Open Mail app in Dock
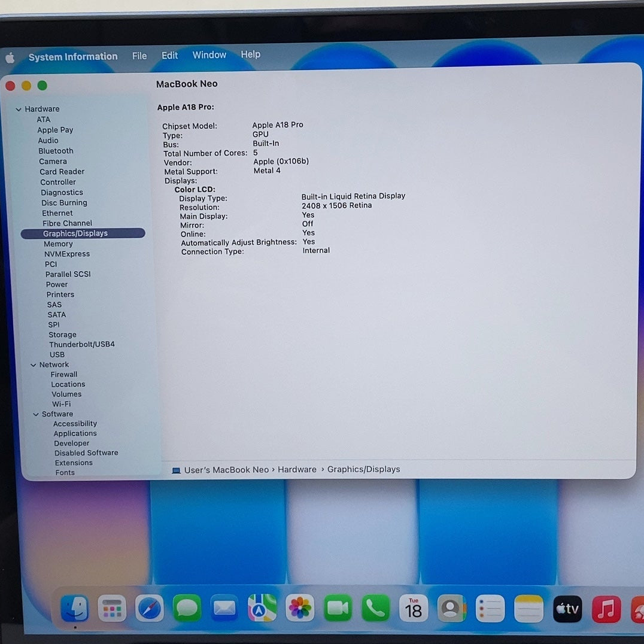The height and width of the screenshot is (644, 644). [224, 608]
